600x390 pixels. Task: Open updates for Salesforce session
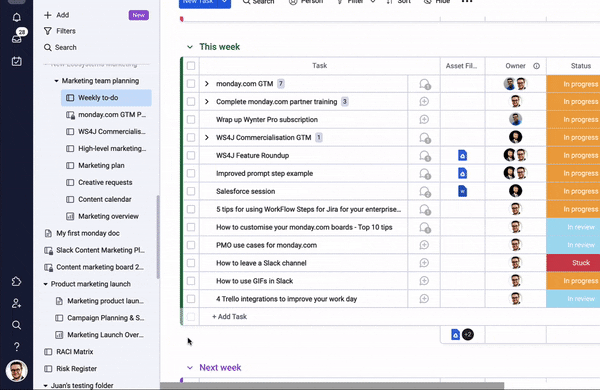click(x=424, y=191)
